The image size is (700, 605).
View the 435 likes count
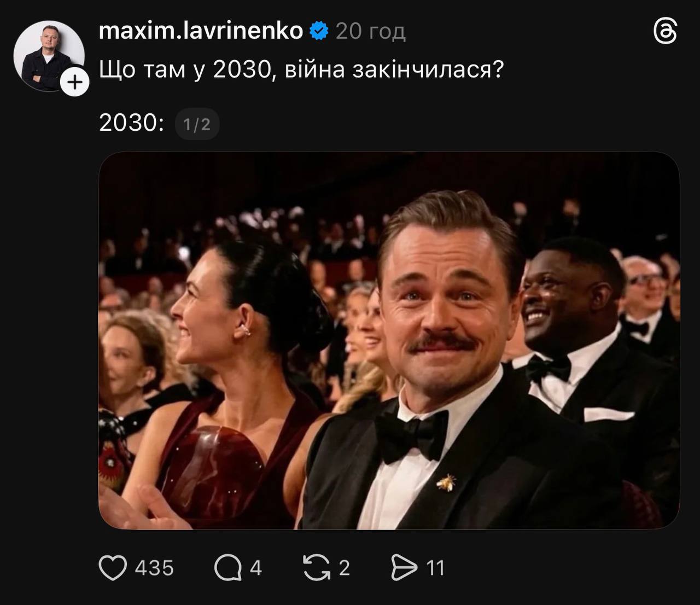154,568
